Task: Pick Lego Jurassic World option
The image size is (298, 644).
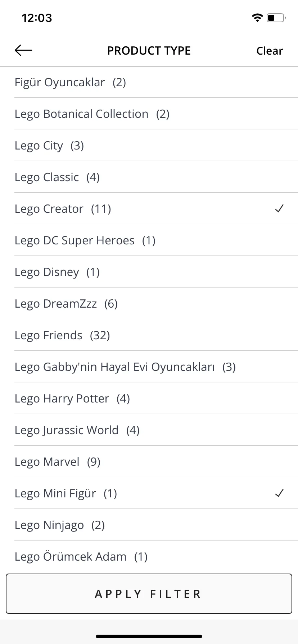Action: coord(156,430)
